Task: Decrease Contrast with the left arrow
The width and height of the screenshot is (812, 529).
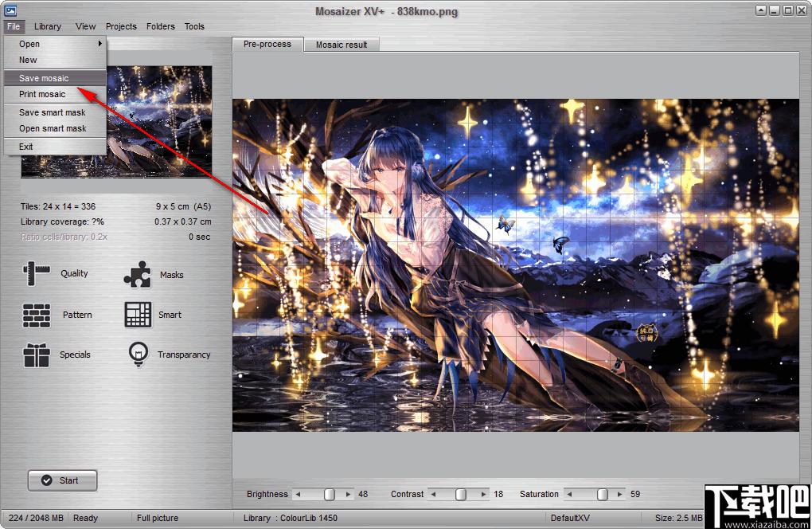Action: click(433, 494)
